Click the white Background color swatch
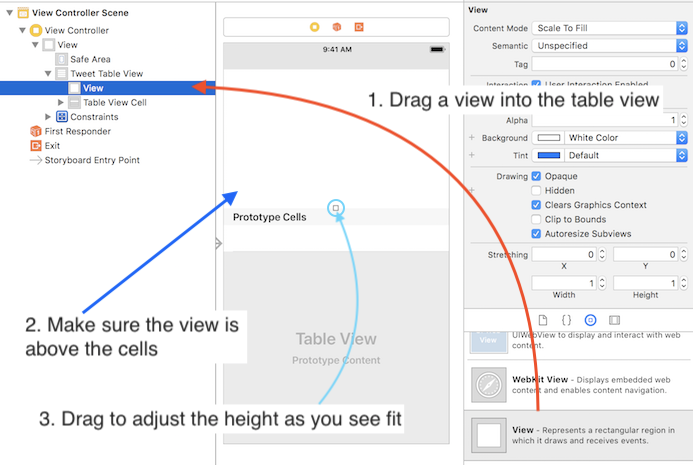This screenshot has width=693, height=465. tap(548, 138)
